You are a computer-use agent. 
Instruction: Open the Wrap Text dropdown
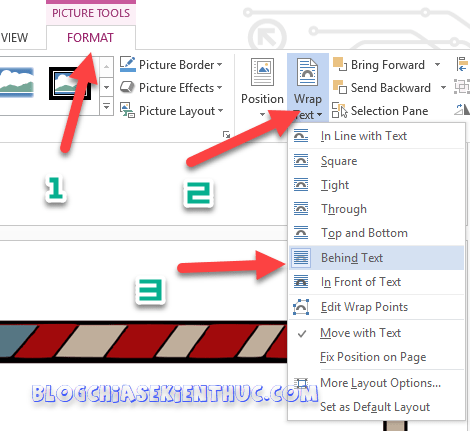click(x=308, y=87)
